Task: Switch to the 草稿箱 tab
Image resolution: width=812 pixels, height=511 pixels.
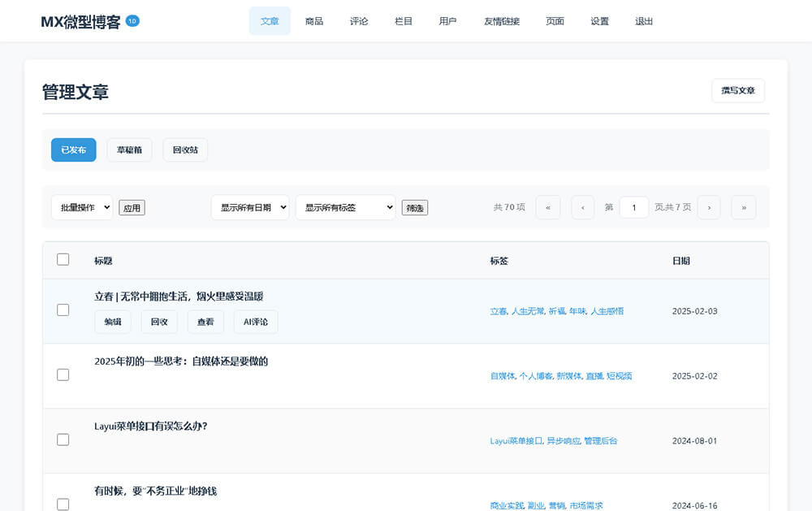Action: click(129, 149)
